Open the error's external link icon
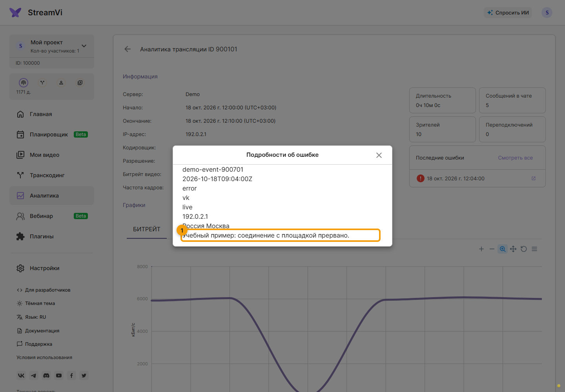 [534, 178]
